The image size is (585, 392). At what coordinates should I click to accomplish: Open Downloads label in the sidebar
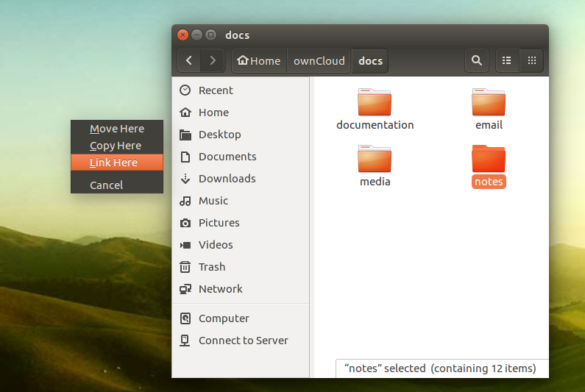tap(227, 179)
